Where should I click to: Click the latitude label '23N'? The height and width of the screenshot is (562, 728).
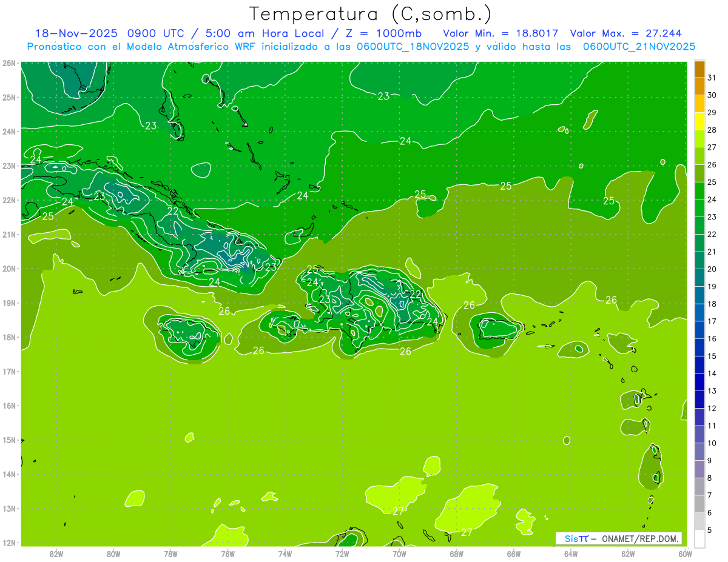[x=9, y=166]
